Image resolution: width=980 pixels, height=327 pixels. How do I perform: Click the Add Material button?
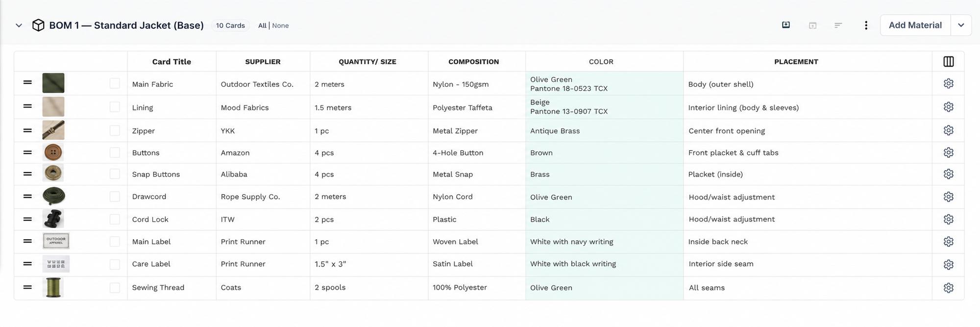click(x=915, y=25)
